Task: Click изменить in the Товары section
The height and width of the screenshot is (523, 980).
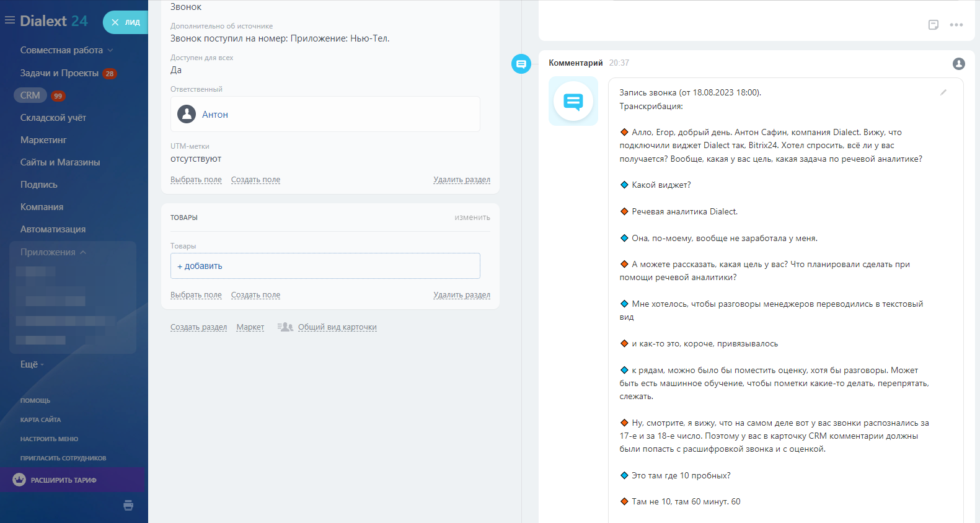Action: click(472, 218)
